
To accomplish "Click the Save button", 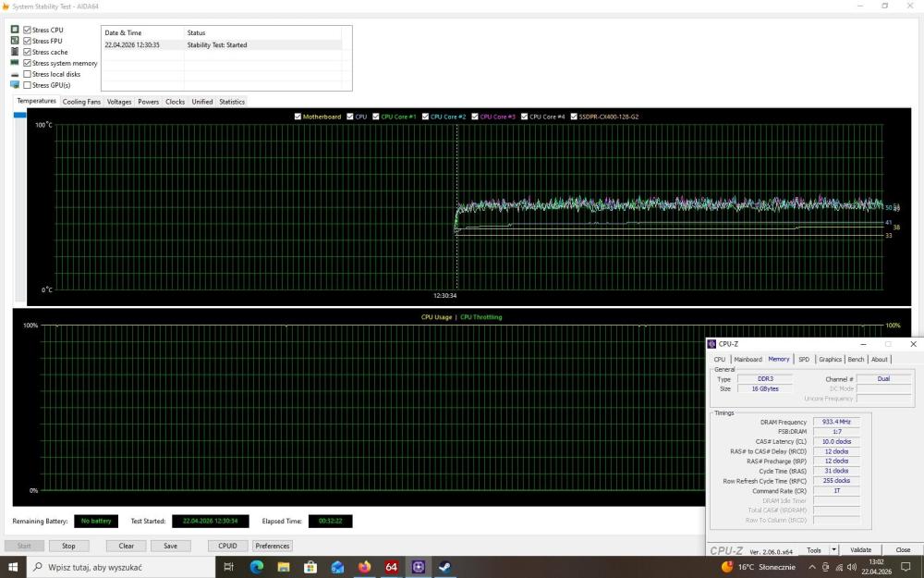I will click(x=170, y=546).
